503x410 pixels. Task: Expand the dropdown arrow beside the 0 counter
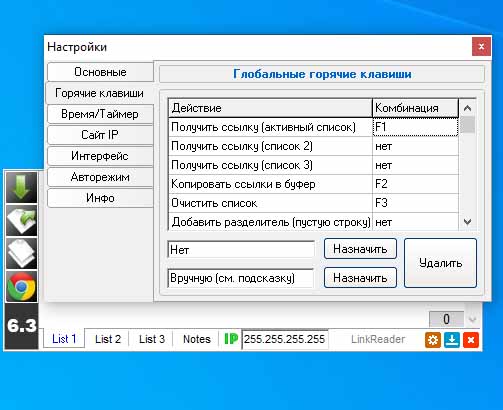click(472, 320)
